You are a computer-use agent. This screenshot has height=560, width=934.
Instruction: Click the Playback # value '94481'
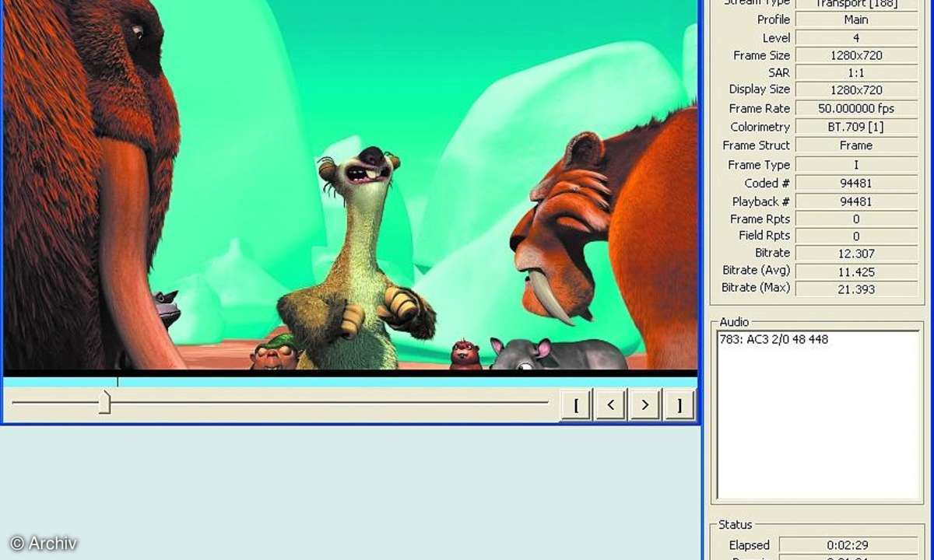856,202
